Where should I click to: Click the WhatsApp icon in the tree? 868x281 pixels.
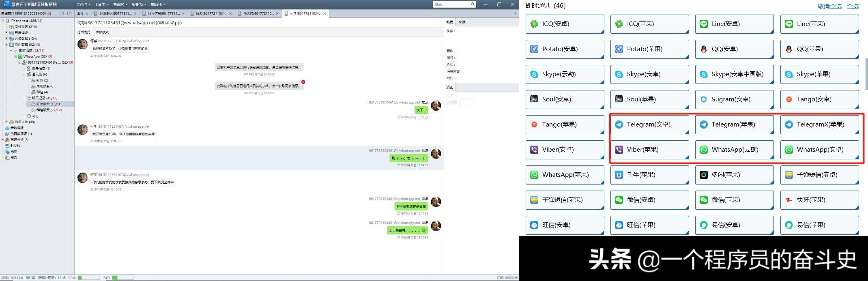[x=20, y=56]
